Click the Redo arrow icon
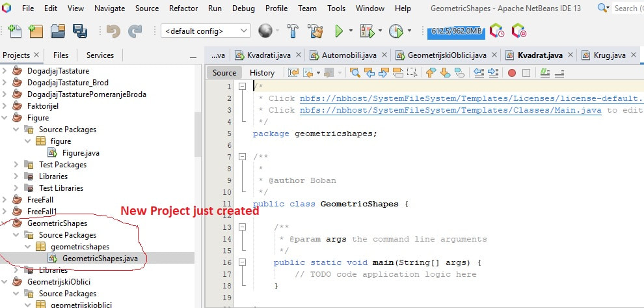The height and width of the screenshot is (308, 644). pyautogui.click(x=135, y=31)
